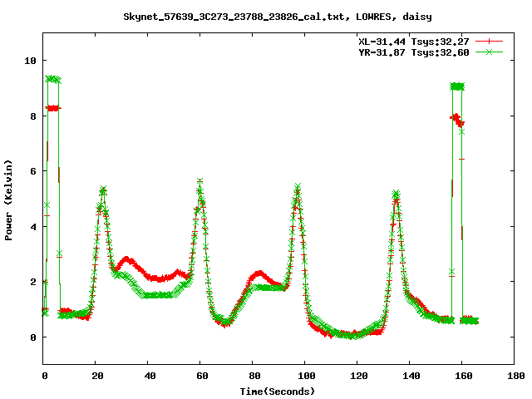Click x-axis tick label 40

(x=150, y=376)
